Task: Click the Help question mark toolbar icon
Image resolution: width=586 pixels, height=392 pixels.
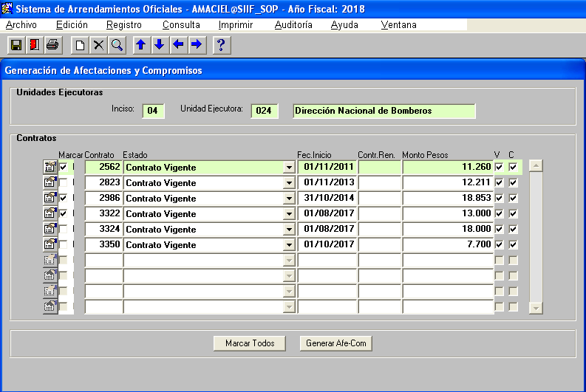Action: (x=221, y=45)
